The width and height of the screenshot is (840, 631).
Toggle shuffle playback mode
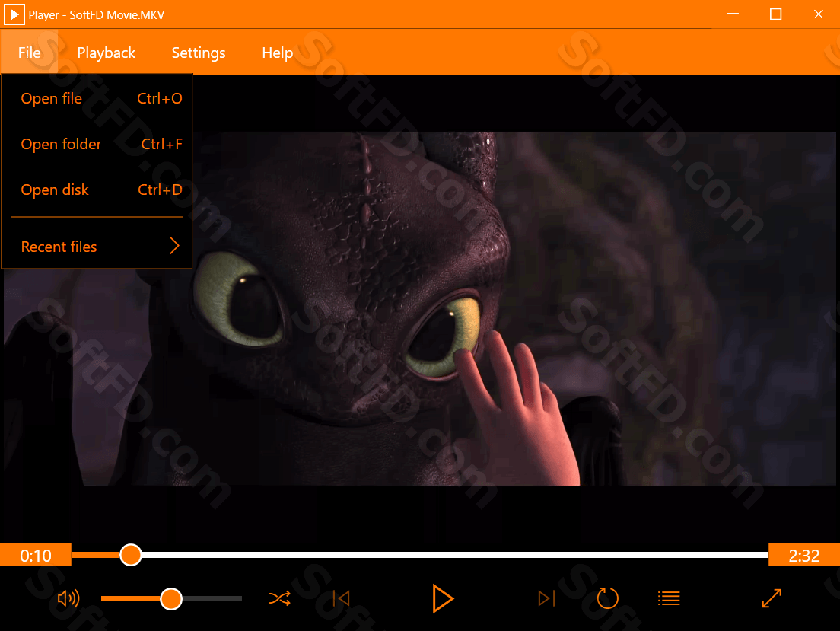(x=280, y=598)
